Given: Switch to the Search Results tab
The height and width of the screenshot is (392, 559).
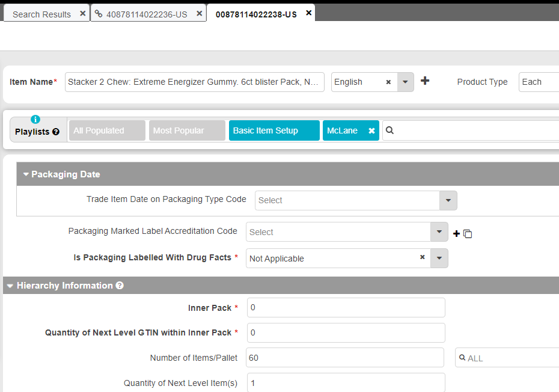Looking at the screenshot, I should (x=41, y=14).
